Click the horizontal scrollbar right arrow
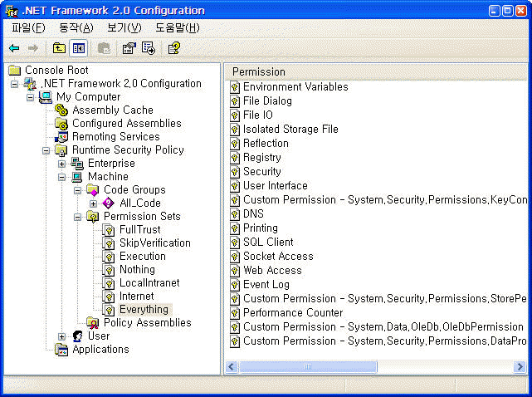This screenshot has height=397, width=532. tap(520, 367)
